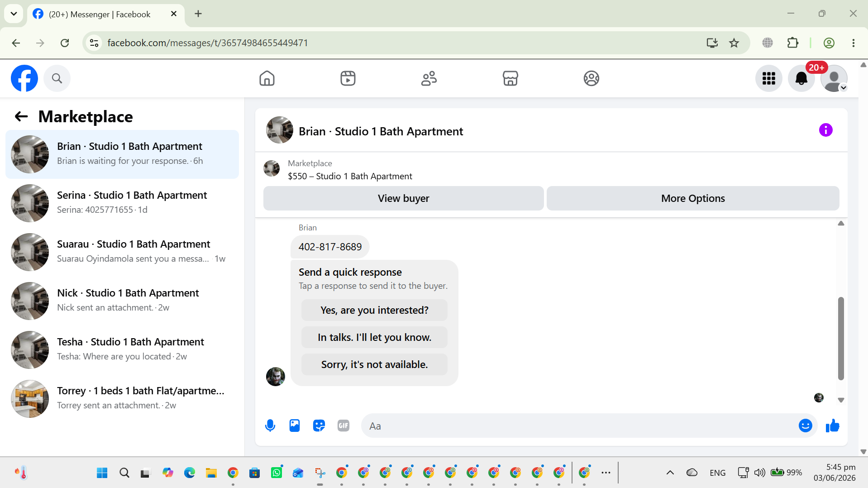Click the chat scroll up arrow

[841, 223]
